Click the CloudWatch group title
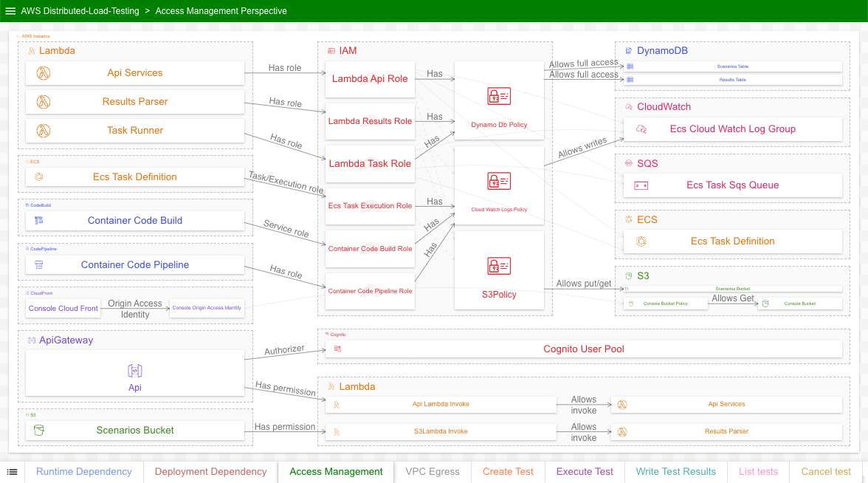Image resolution: width=868 pixels, height=483 pixels. click(664, 107)
